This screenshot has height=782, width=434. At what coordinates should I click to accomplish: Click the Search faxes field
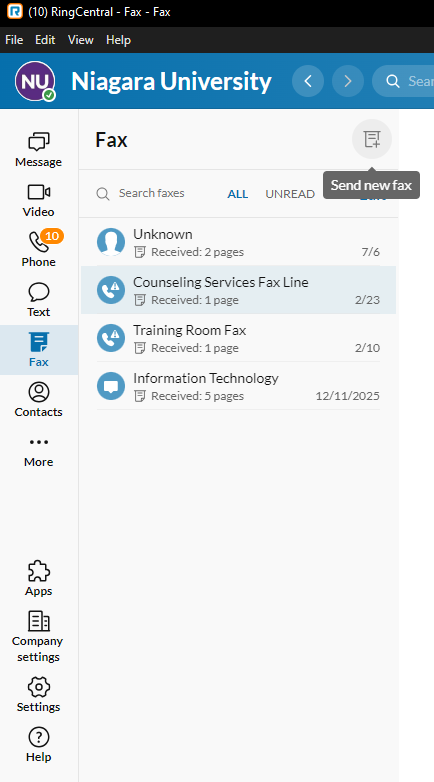(x=151, y=194)
